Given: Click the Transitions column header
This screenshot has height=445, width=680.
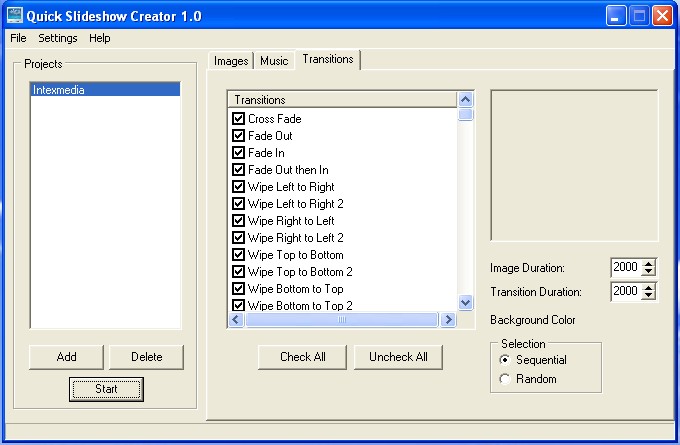Looking at the screenshot, I should (342, 100).
